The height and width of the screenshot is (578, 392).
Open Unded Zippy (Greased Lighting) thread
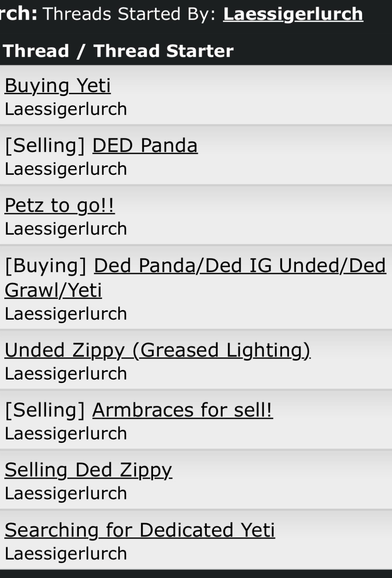pyautogui.click(x=157, y=350)
